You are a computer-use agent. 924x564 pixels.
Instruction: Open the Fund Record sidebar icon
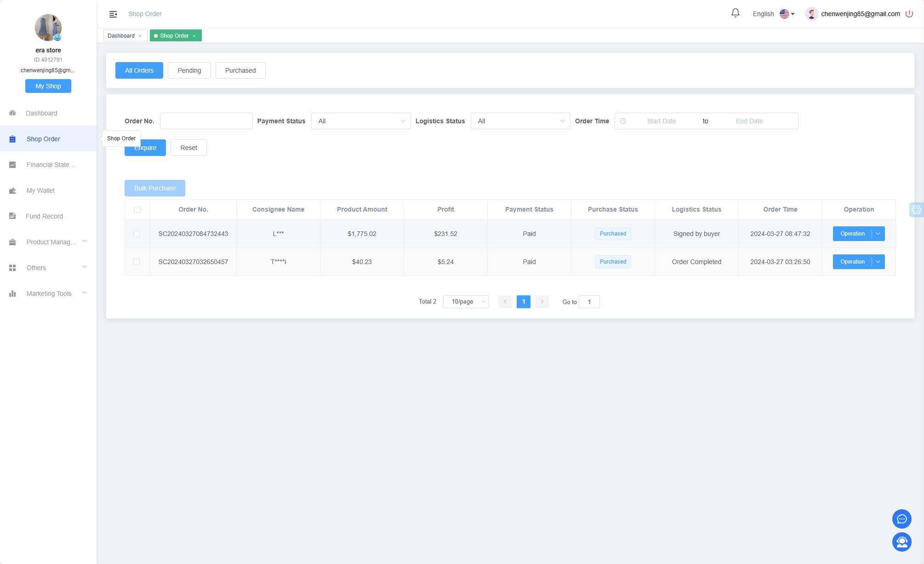tap(12, 216)
